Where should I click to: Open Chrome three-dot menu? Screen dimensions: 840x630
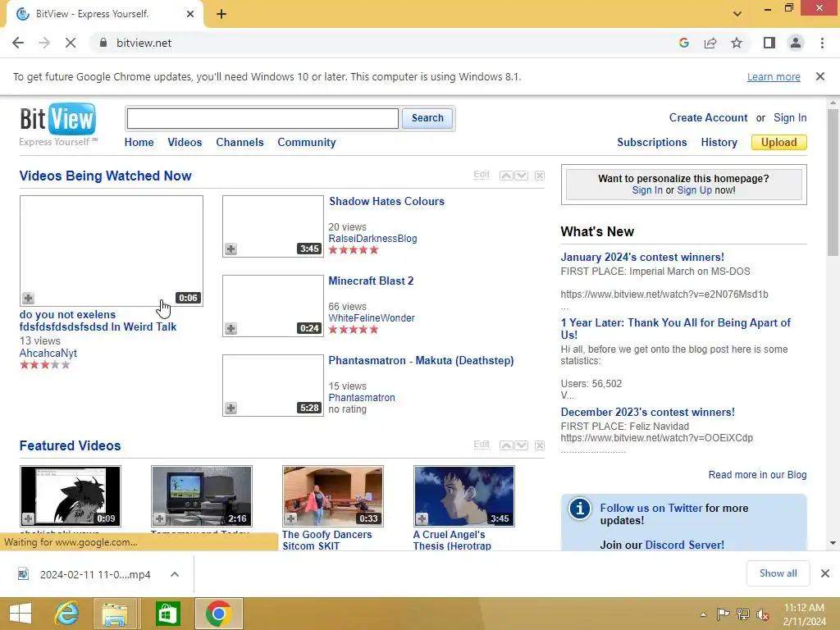[x=822, y=43]
